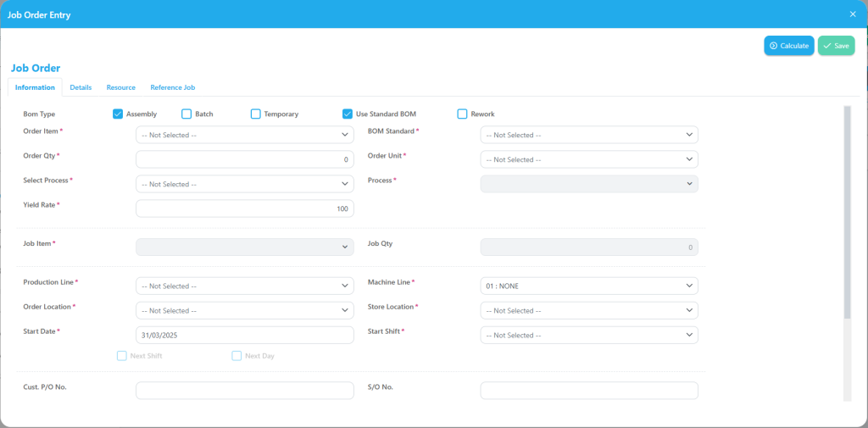Expand the Order Item dropdown
The height and width of the screenshot is (428, 868).
point(245,135)
